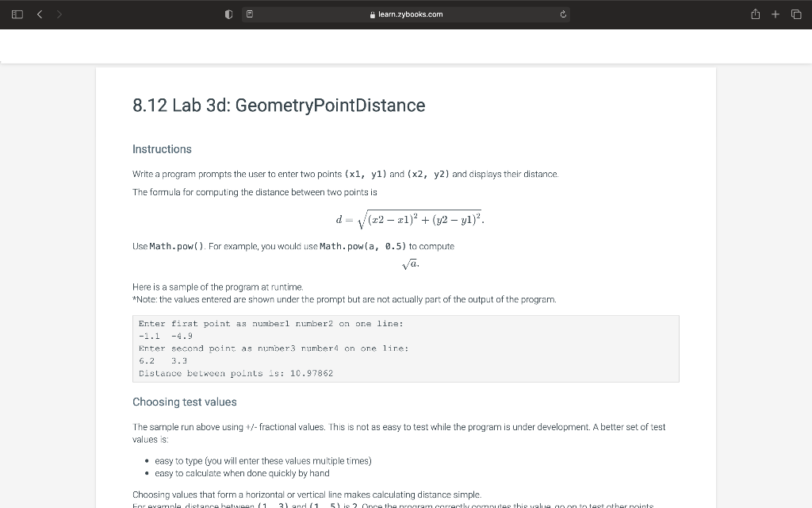Open the Privacy Report shield icon
Image resolution: width=812 pixels, height=508 pixels.
(x=228, y=13)
